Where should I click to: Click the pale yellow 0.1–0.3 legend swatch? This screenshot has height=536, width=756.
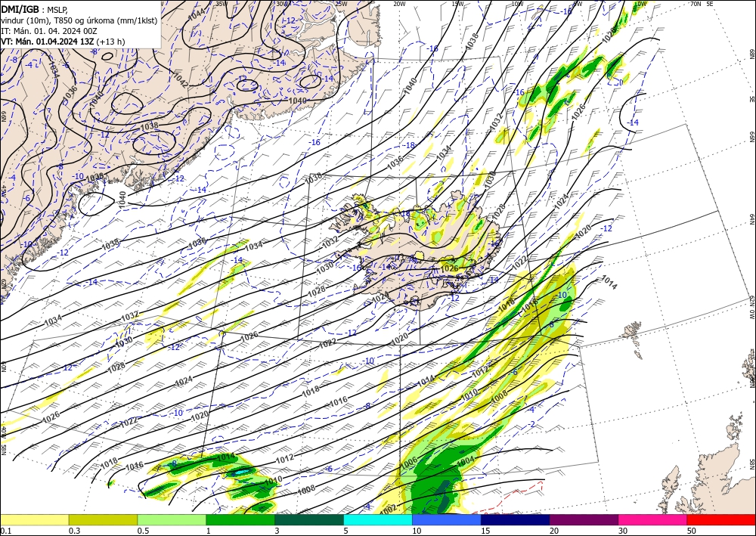(34, 519)
